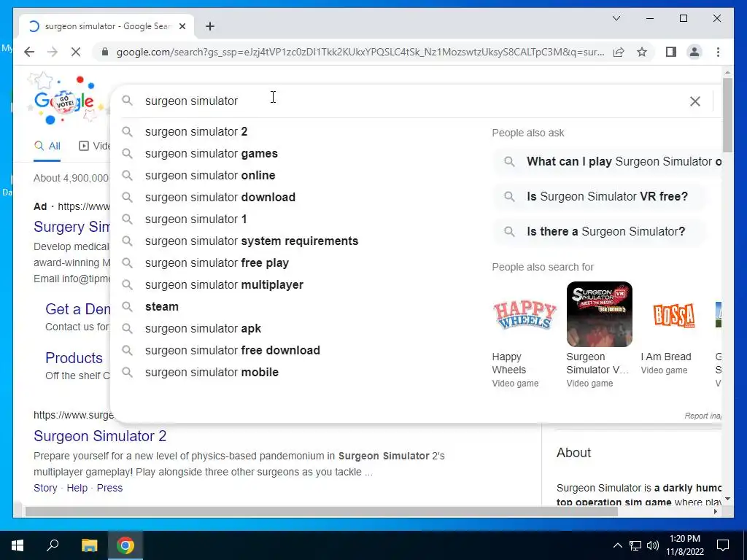
Task: Select What can I play Surgeon Simulator question
Action: coord(608,161)
